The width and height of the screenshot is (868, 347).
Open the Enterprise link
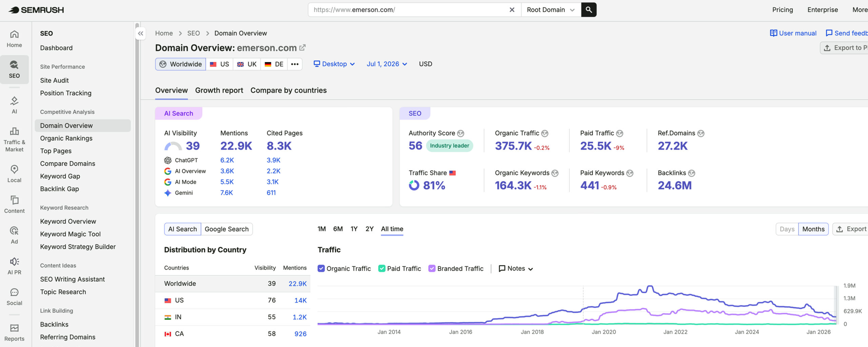pos(823,10)
